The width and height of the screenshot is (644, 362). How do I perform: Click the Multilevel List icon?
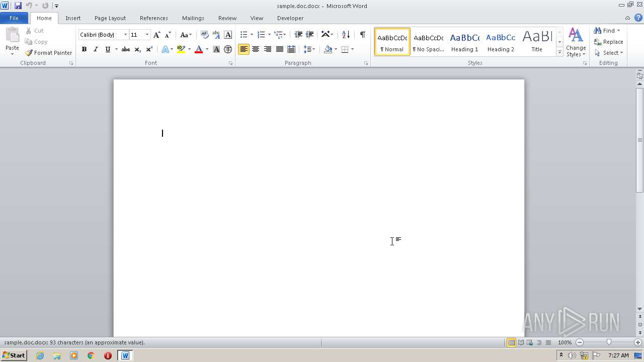point(278,35)
